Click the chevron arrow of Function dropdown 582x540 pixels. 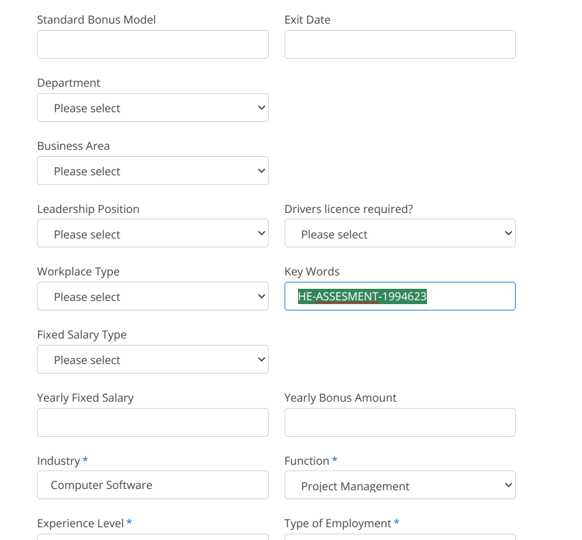[509, 485]
